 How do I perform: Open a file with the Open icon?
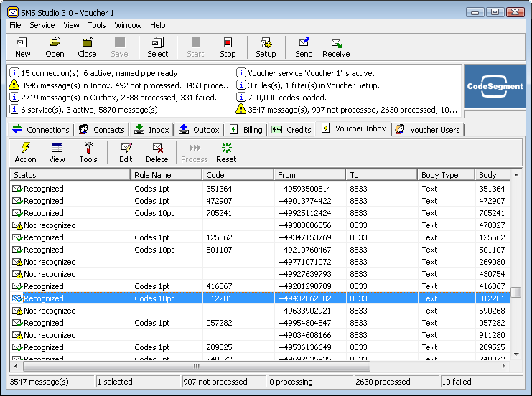[x=55, y=47]
